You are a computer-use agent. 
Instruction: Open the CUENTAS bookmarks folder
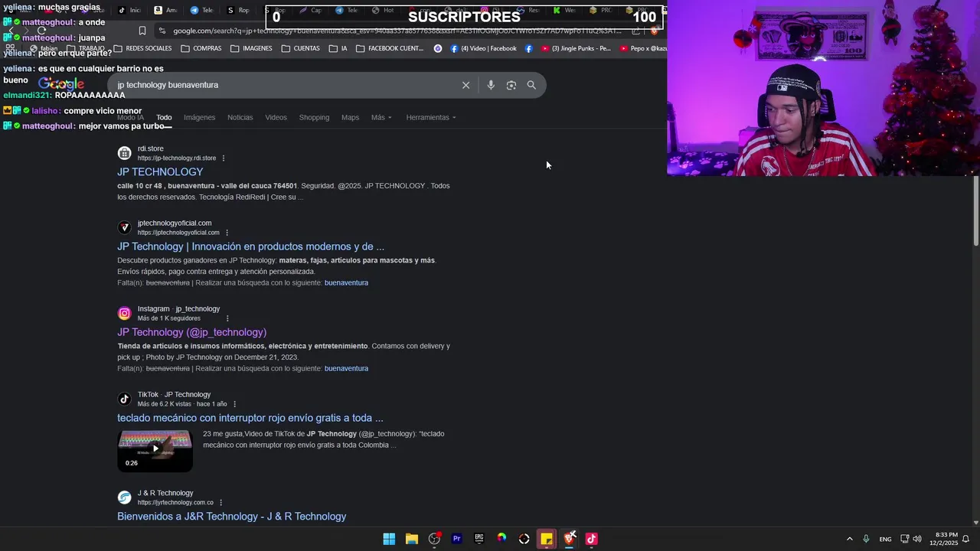(x=300, y=48)
